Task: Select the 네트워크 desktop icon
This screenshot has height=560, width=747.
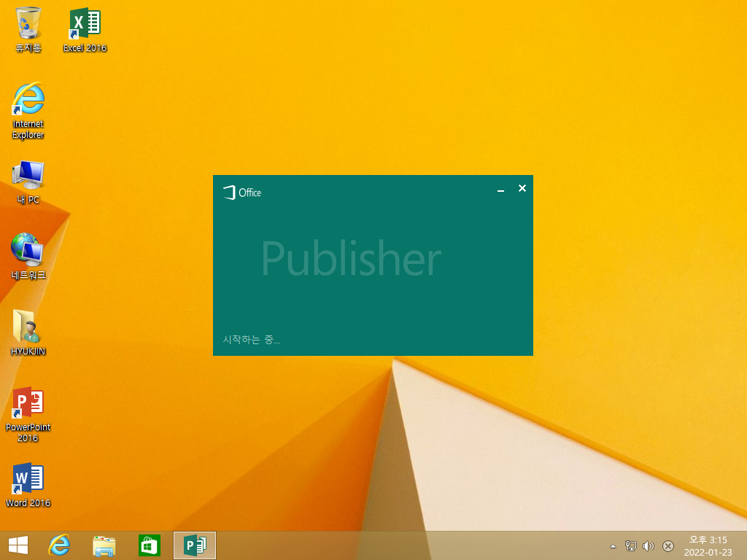Action: [x=28, y=257]
